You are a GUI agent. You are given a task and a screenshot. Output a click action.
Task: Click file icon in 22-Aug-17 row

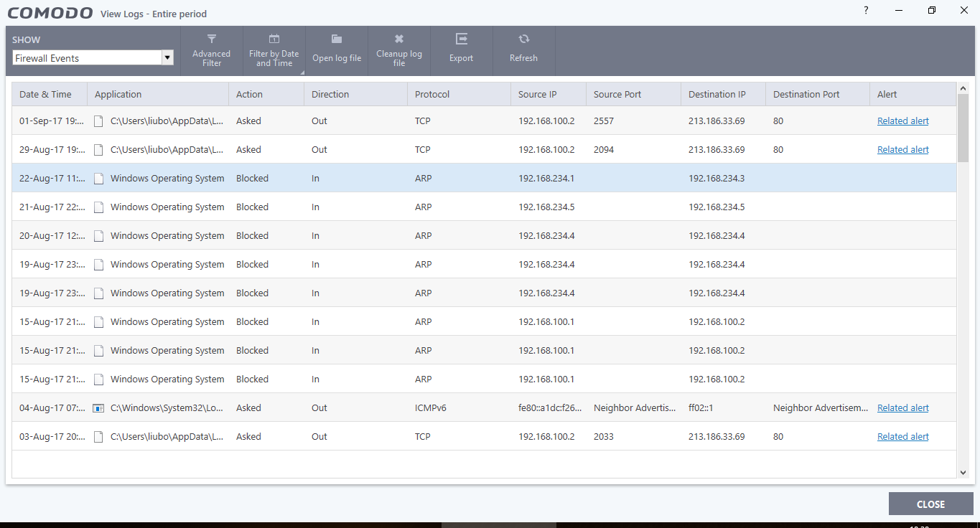click(99, 179)
